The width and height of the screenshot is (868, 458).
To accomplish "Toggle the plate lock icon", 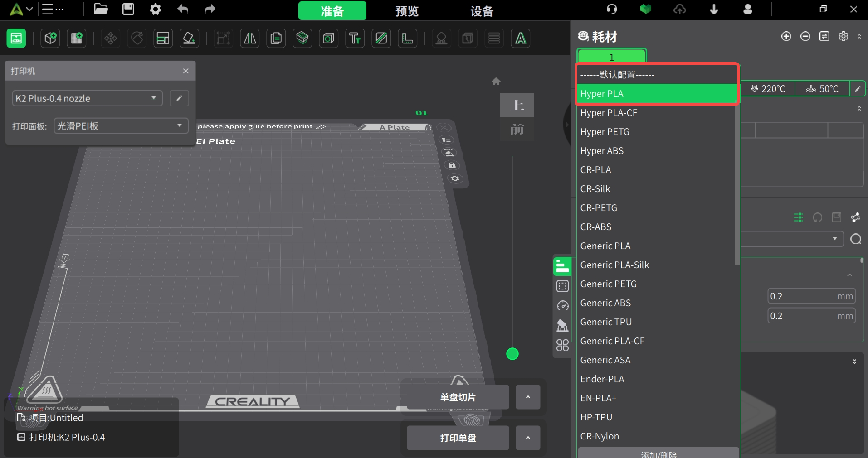I will 452,165.
